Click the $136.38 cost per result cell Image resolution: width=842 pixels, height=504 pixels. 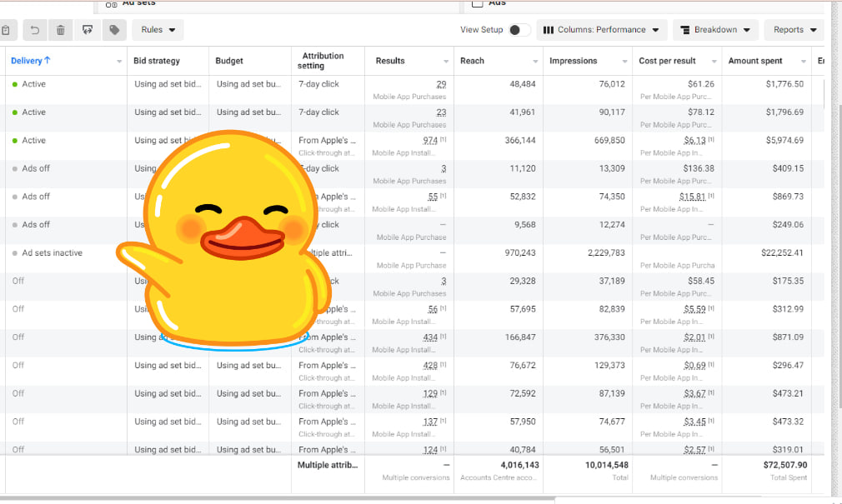pos(698,168)
